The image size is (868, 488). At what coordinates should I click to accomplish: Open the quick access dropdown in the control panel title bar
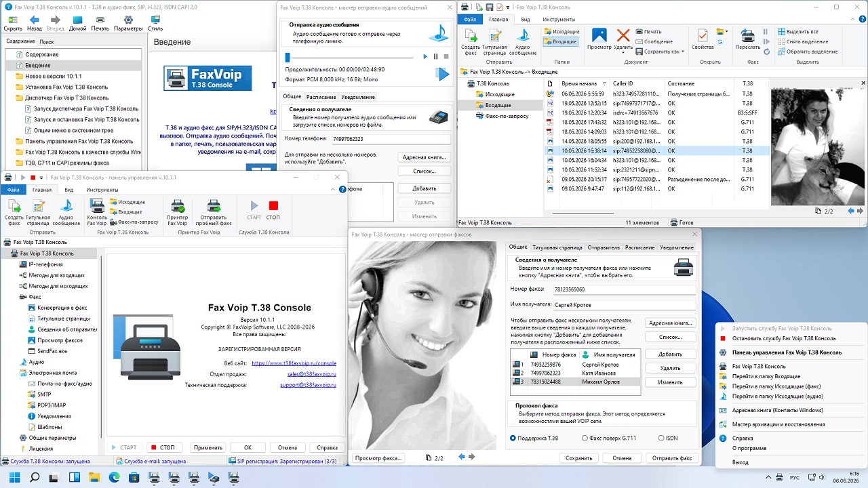click(42, 178)
